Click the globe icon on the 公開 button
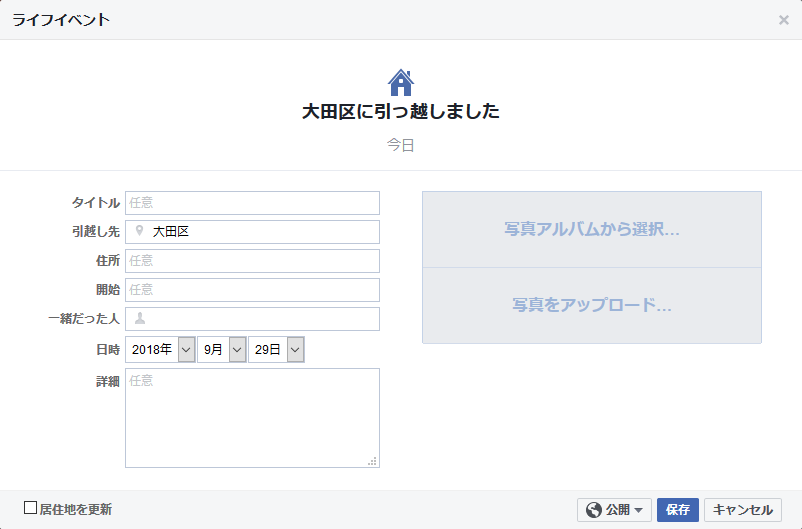 coord(594,510)
